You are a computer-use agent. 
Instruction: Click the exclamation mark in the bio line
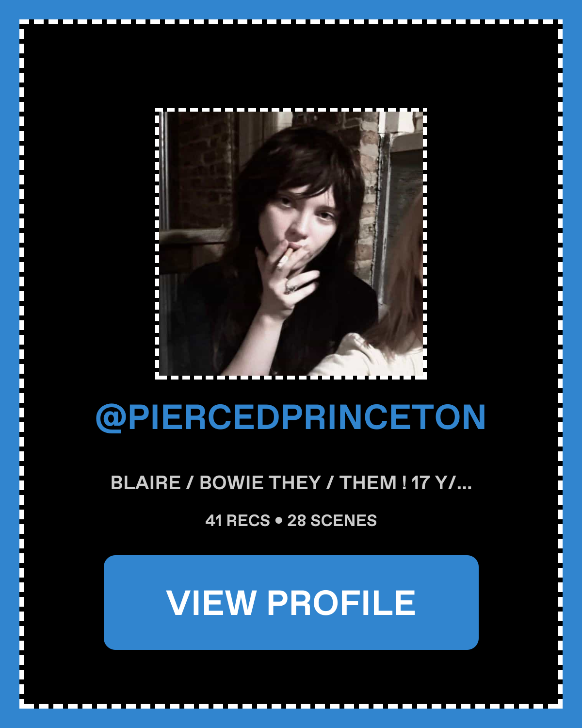point(404,483)
